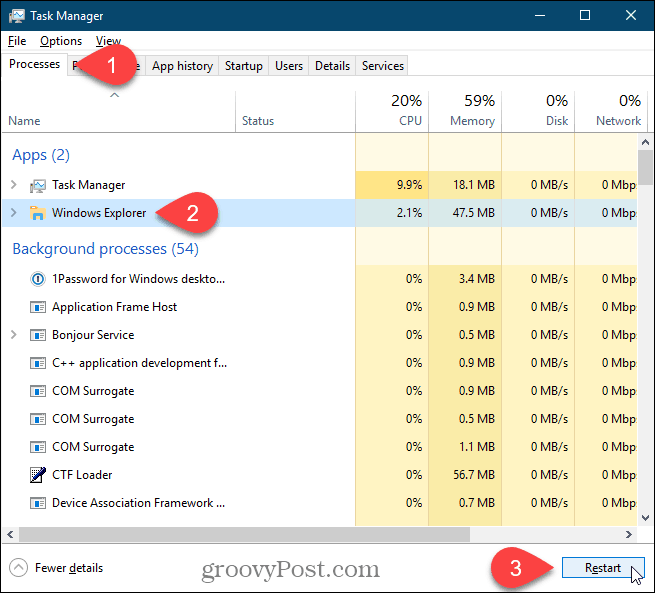Click the Fewer details link
This screenshot has height=593, width=655.
click(x=69, y=568)
